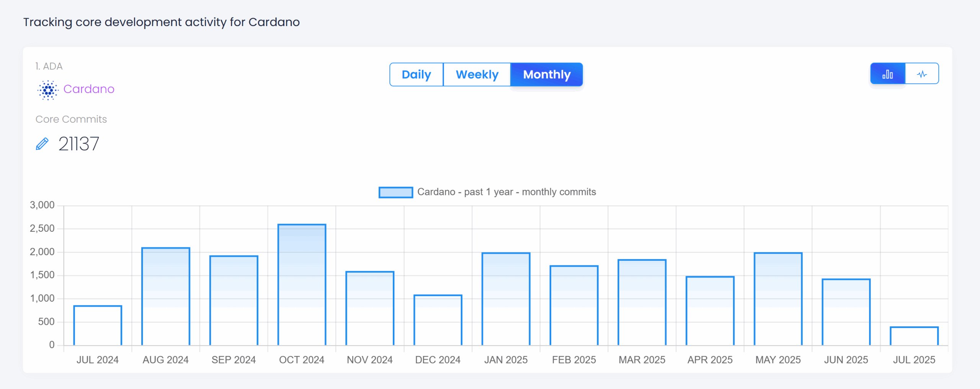
Task: Click the 'OCT 2024' axis label
Action: (x=302, y=360)
